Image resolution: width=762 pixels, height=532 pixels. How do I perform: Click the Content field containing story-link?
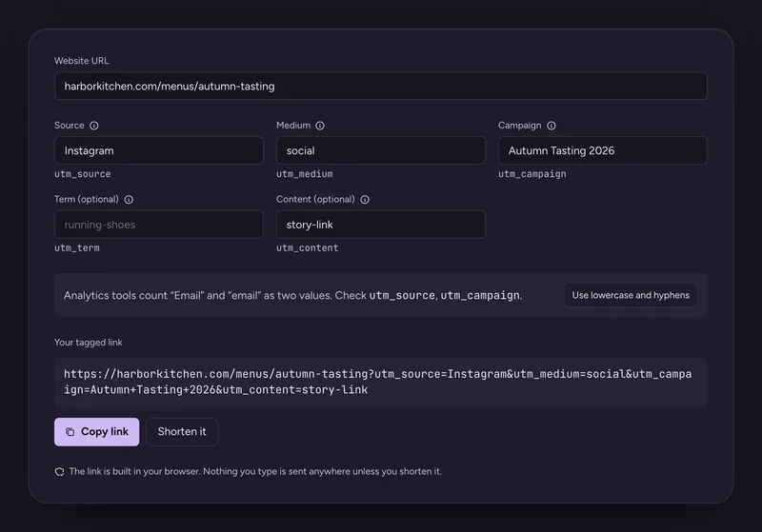(x=380, y=225)
